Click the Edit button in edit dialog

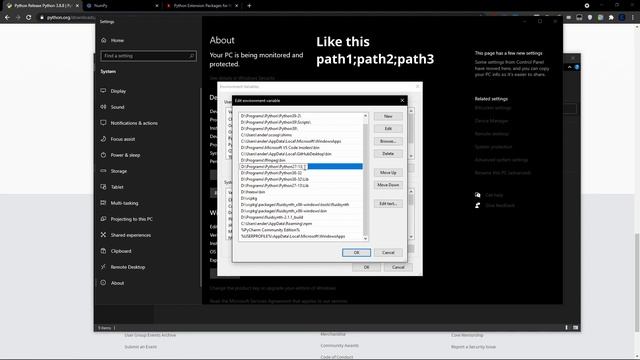pos(388,129)
